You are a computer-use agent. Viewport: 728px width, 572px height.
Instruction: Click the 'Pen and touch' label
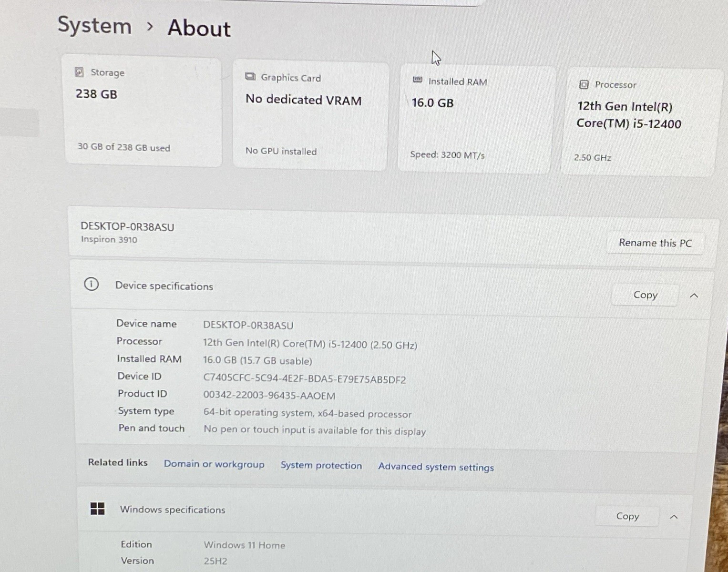(152, 428)
